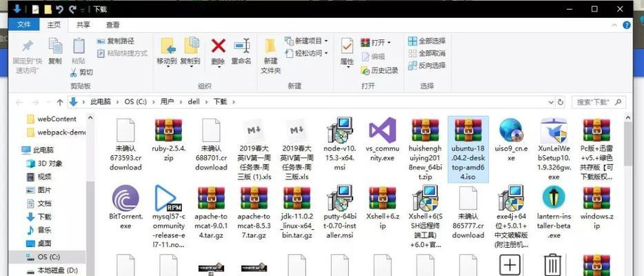Switch to the 共享 (Share) ribbon tab

(83, 25)
